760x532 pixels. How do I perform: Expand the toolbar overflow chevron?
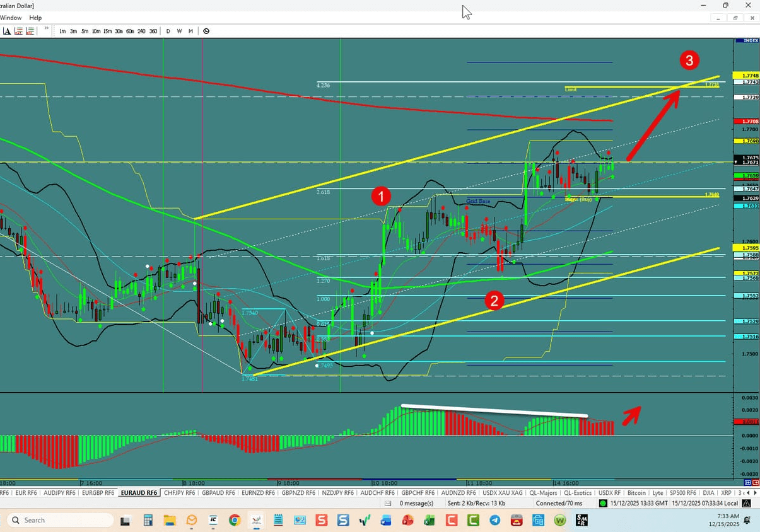pyautogui.click(x=46, y=28)
